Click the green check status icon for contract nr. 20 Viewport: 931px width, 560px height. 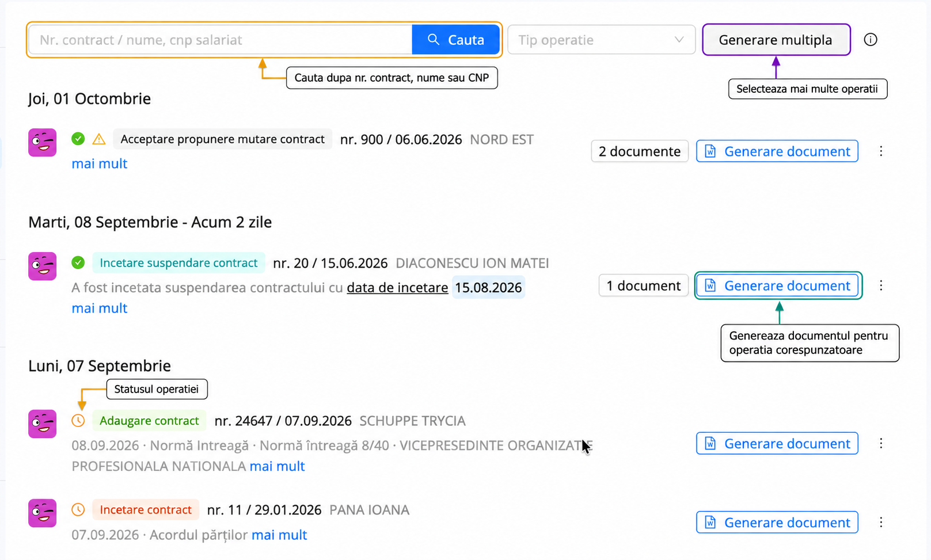tap(78, 262)
